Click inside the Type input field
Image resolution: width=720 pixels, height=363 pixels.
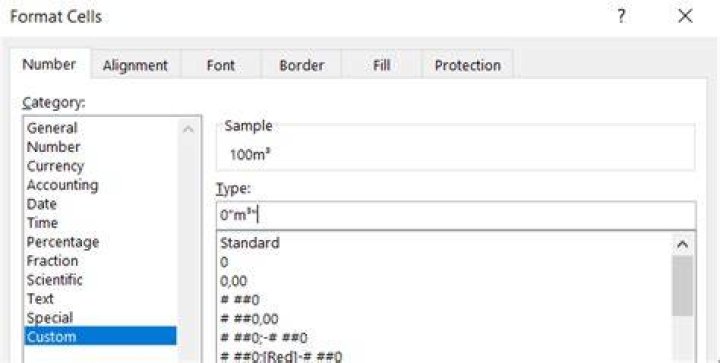point(456,215)
